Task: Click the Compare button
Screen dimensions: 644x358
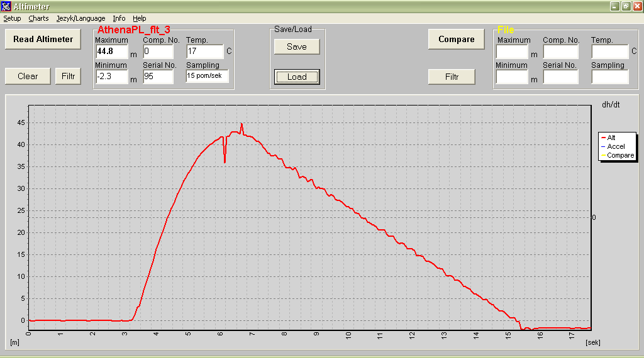Action: [x=456, y=40]
